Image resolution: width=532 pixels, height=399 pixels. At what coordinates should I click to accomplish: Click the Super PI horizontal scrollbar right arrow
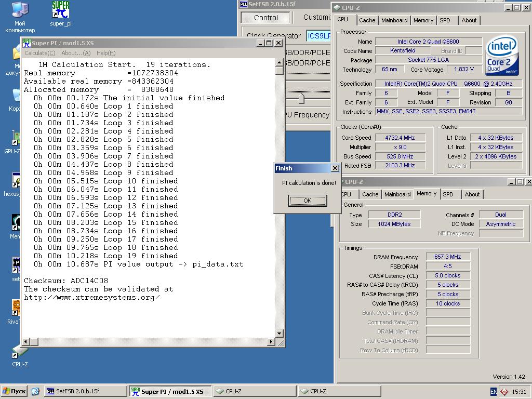(271, 341)
